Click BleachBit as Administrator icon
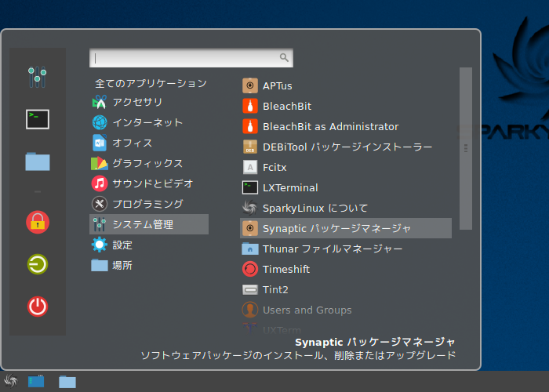549x392 pixels. click(x=250, y=126)
